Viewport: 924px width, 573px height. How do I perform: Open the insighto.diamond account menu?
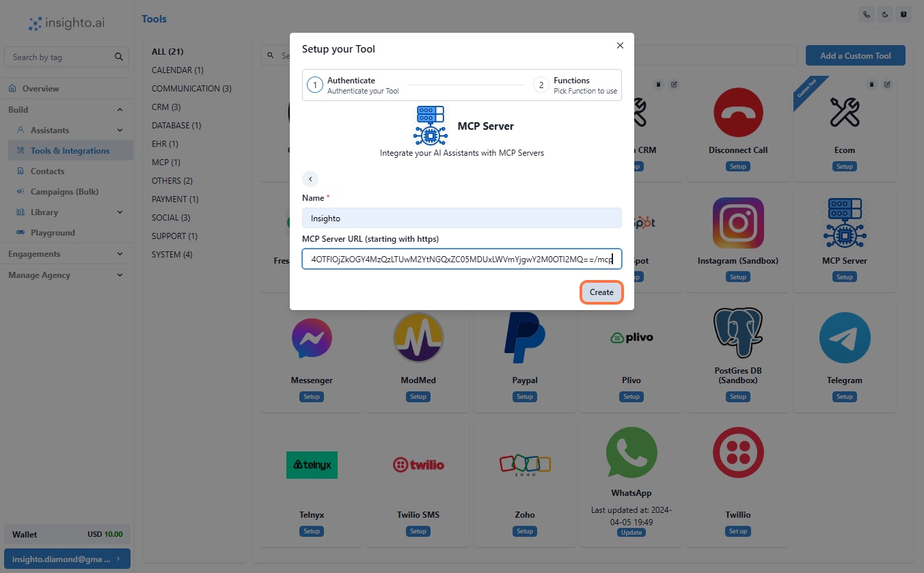point(67,559)
